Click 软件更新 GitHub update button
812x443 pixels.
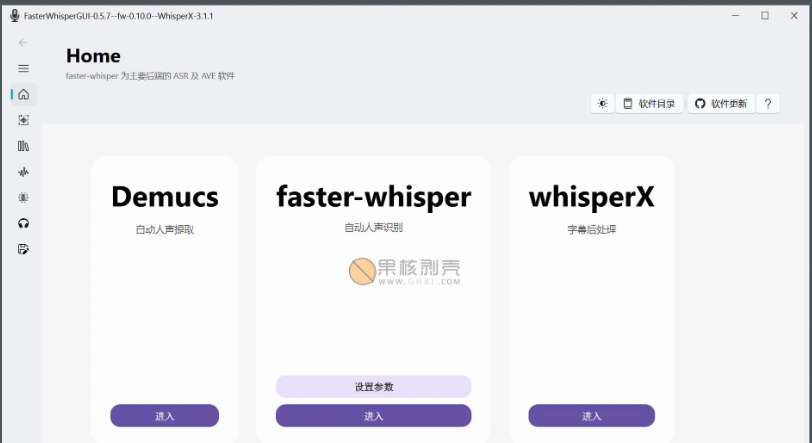721,104
